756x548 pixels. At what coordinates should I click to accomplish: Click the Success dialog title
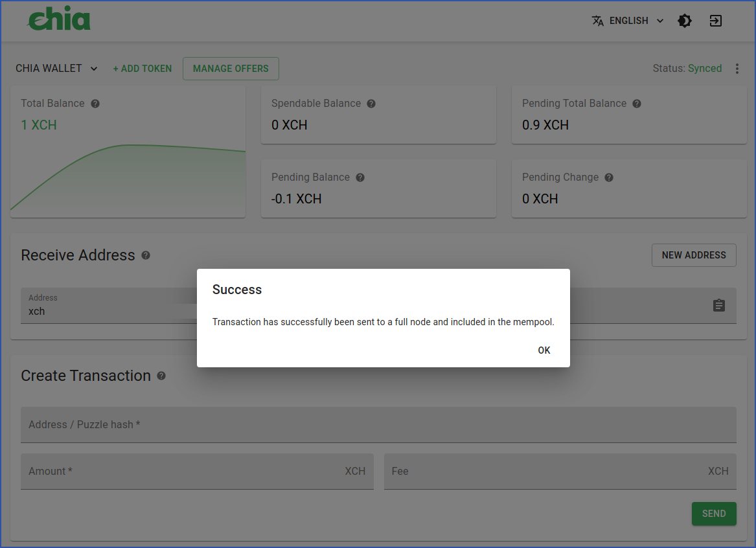point(236,290)
